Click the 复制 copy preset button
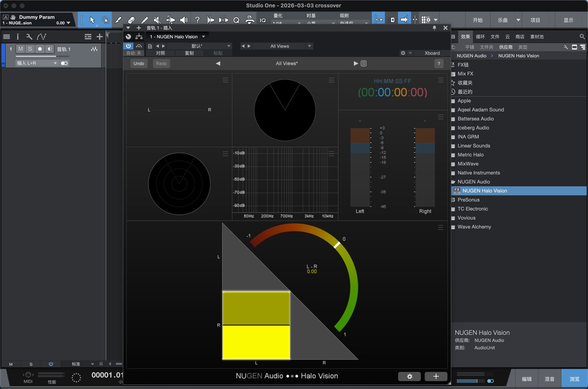This screenshot has height=389, width=588. coord(189,53)
